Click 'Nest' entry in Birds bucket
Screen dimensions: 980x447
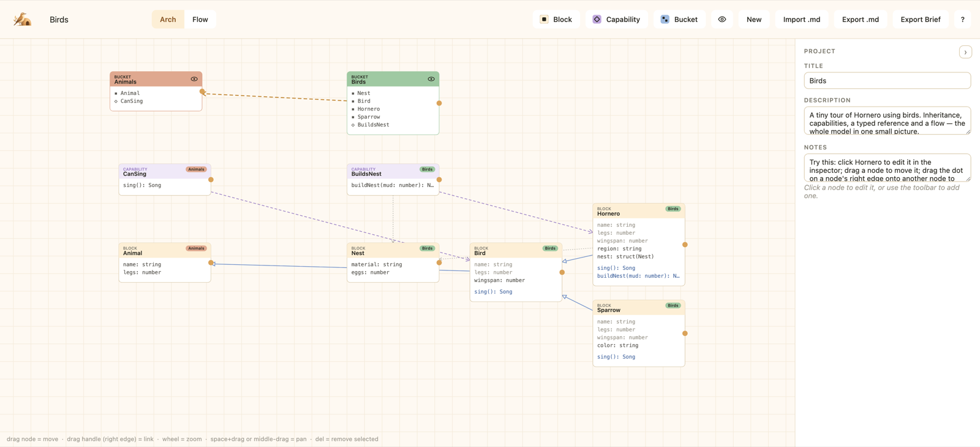[x=364, y=93]
